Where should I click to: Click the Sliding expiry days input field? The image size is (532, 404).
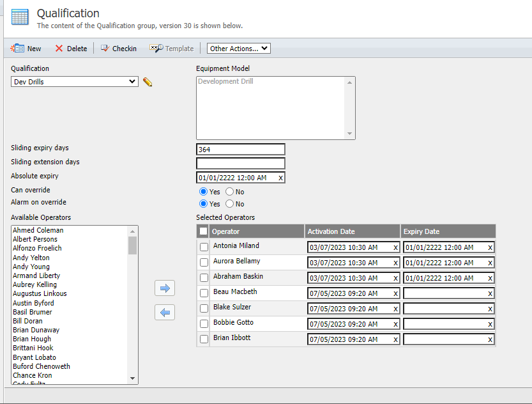click(x=241, y=149)
